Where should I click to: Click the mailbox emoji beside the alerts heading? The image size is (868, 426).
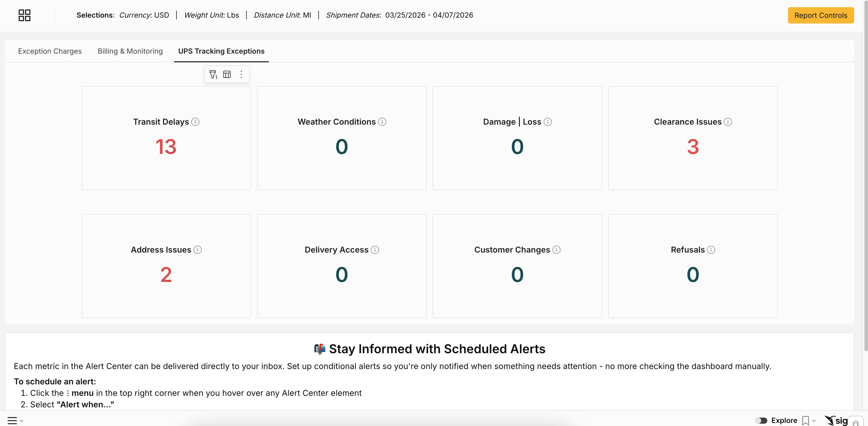tap(319, 349)
